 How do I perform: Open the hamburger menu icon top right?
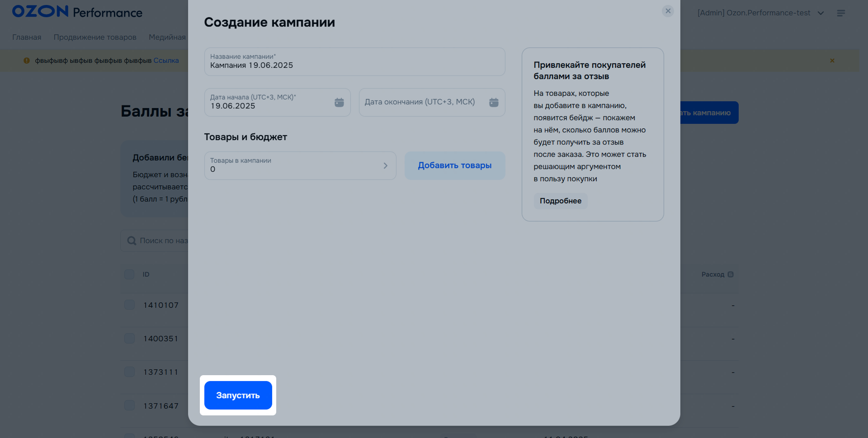pos(841,13)
